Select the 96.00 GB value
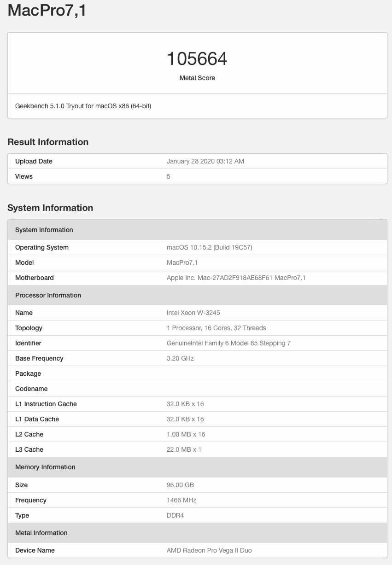The image size is (392, 565). [x=180, y=485]
